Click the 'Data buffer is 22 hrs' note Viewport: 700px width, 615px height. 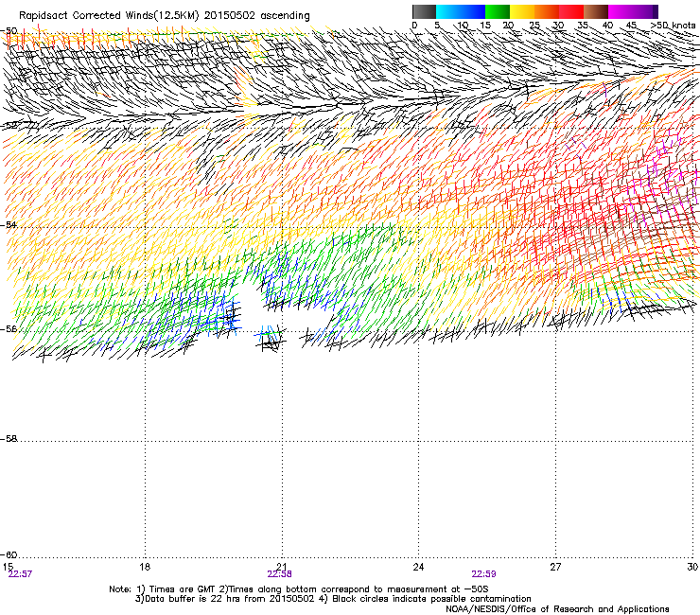(333, 599)
